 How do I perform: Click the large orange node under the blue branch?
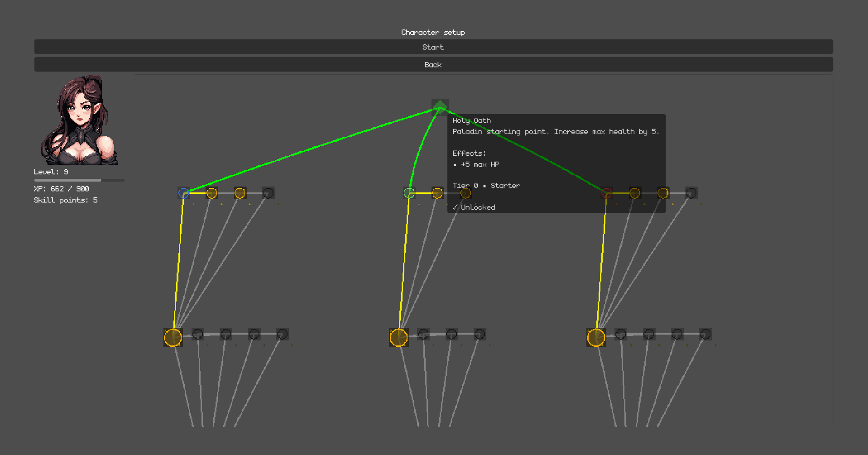pos(173,337)
